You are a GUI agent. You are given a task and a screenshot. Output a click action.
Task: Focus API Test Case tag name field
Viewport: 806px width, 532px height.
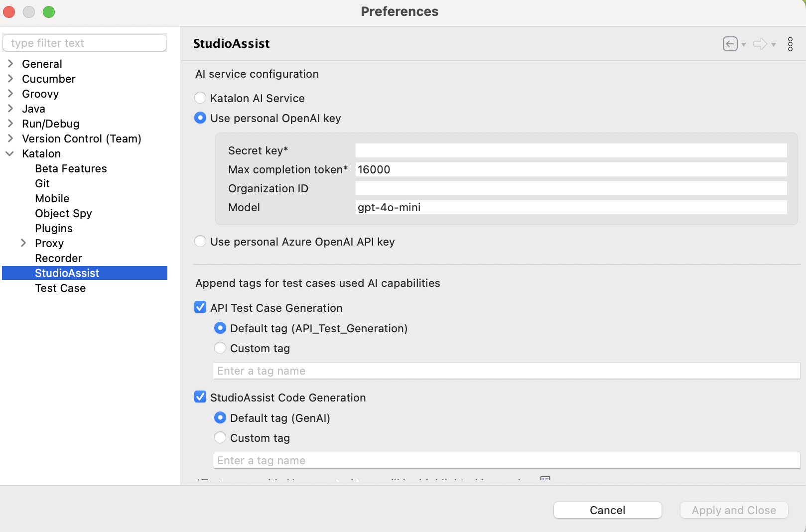(507, 371)
